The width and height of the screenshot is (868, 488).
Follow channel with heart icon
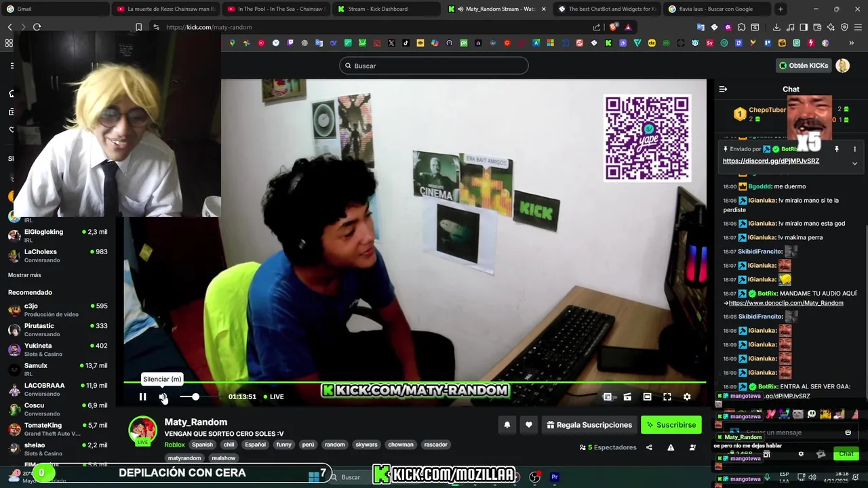(529, 425)
